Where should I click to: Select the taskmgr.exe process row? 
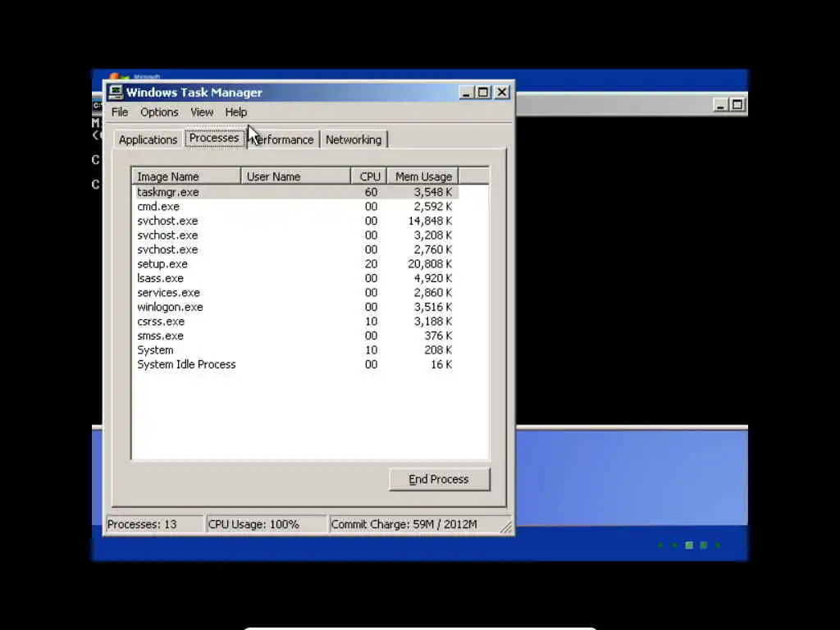pyautogui.click(x=295, y=192)
